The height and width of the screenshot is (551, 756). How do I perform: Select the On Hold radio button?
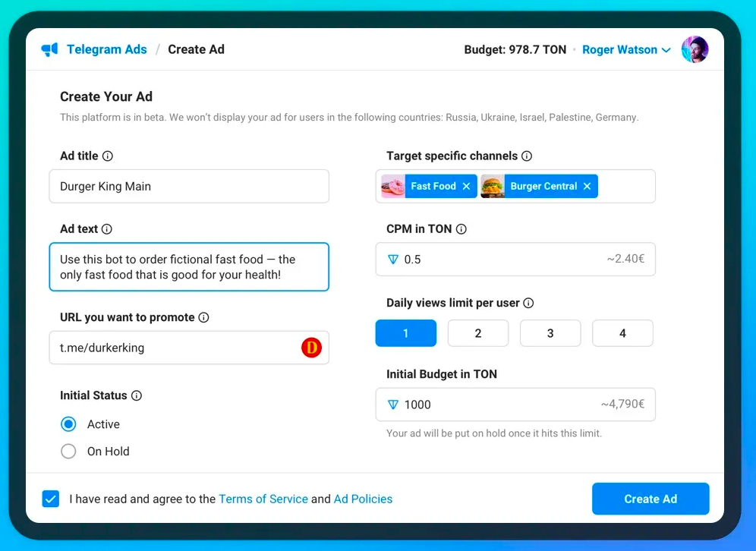[x=68, y=452]
